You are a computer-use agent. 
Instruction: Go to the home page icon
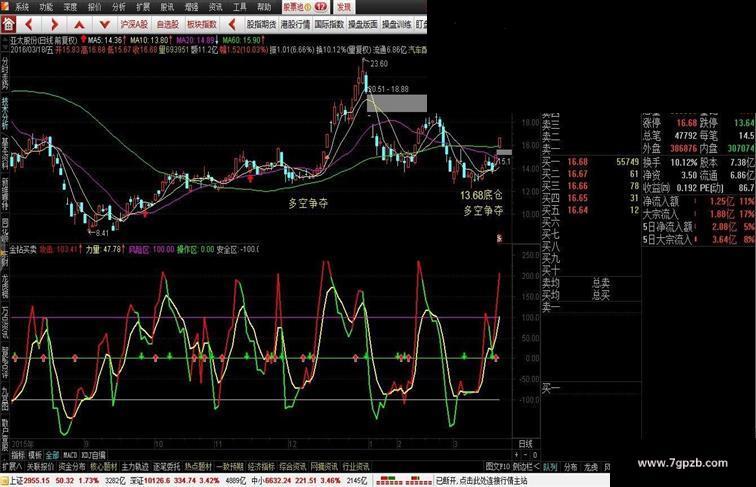8,24
